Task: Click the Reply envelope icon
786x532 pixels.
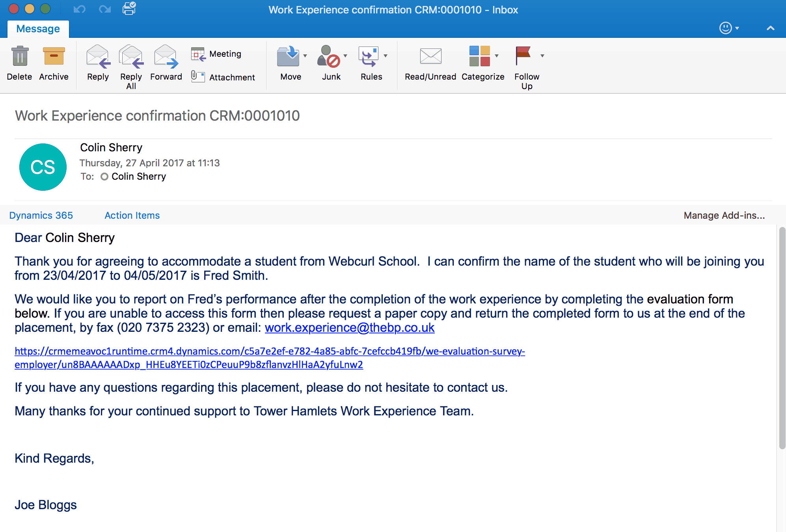Action: point(98,57)
